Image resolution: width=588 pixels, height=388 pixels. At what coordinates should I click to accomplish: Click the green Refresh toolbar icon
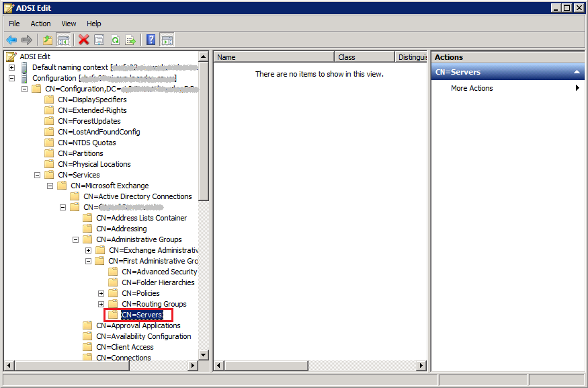115,40
